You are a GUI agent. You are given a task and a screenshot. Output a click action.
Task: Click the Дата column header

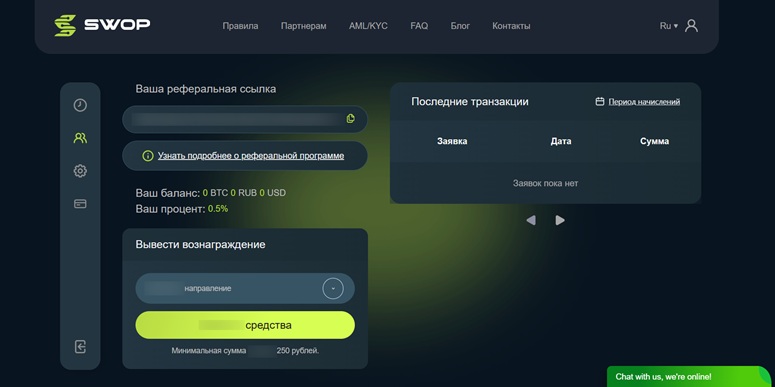561,141
